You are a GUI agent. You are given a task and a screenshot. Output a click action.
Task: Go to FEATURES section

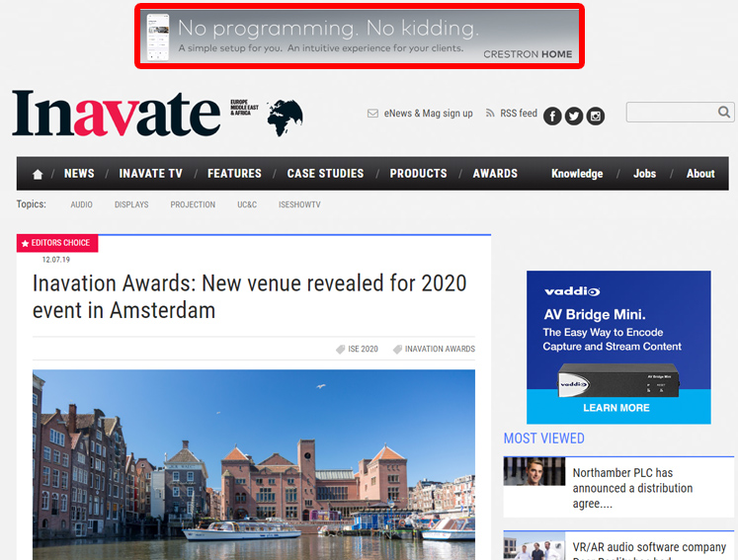click(x=234, y=174)
